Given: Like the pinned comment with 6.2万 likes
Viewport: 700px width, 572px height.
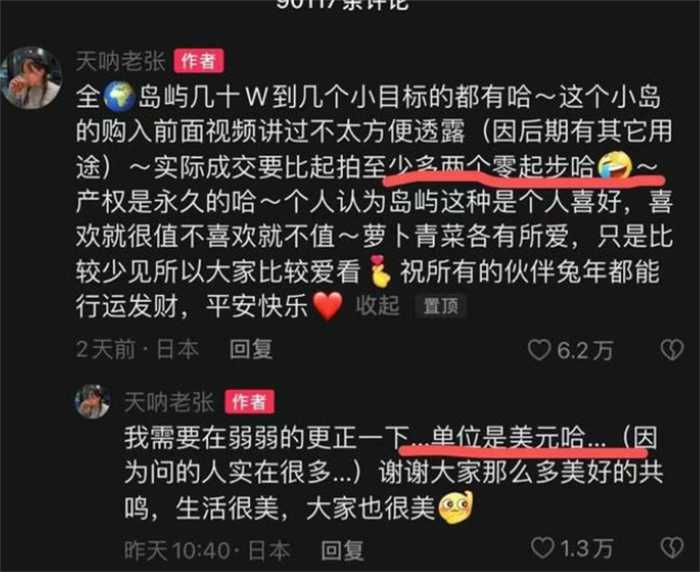Looking at the screenshot, I should [539, 350].
